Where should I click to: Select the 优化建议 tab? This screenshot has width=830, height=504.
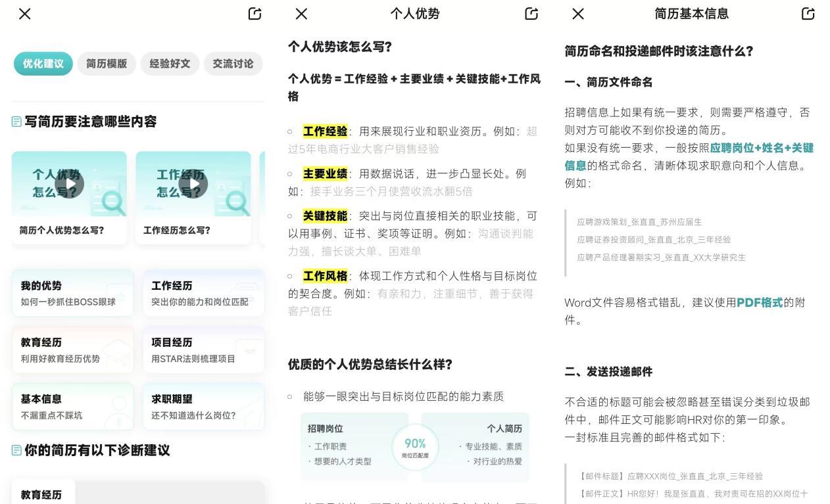pos(43,64)
